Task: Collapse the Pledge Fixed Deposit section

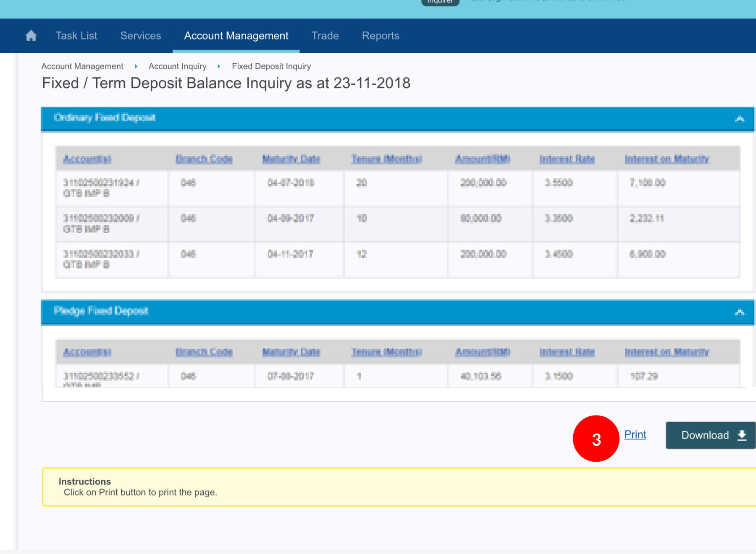Action: tap(740, 312)
